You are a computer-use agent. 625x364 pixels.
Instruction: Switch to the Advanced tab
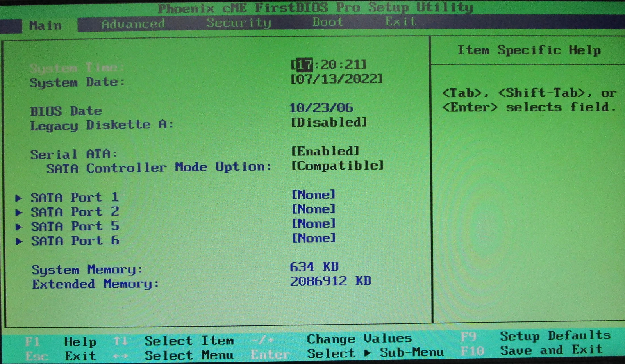[133, 24]
